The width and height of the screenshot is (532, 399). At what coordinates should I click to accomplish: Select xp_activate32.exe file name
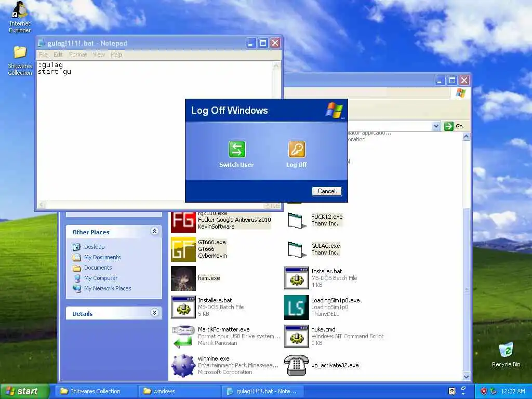335,365
